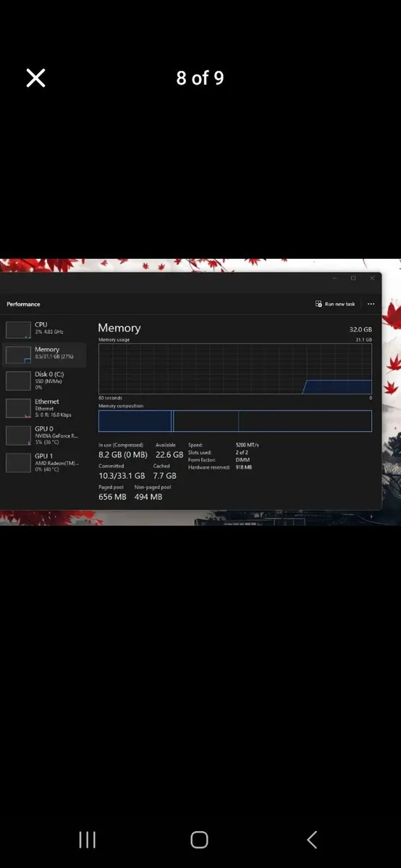
Task: Click the Run new task icon
Action: click(x=318, y=304)
